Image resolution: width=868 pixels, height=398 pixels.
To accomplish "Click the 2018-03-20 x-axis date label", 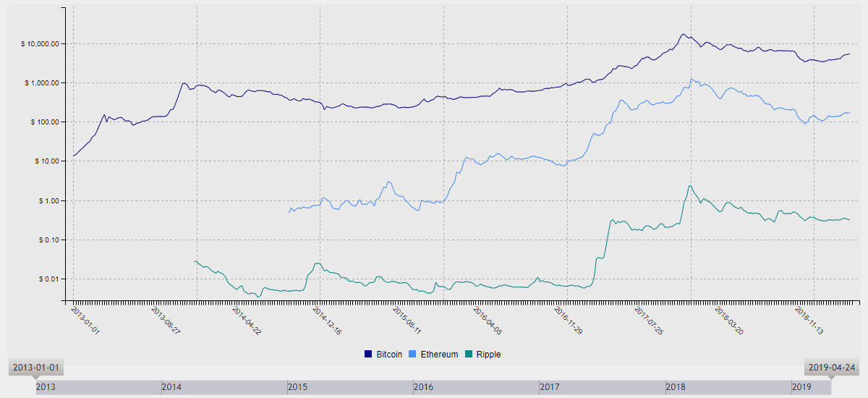I will (729, 320).
